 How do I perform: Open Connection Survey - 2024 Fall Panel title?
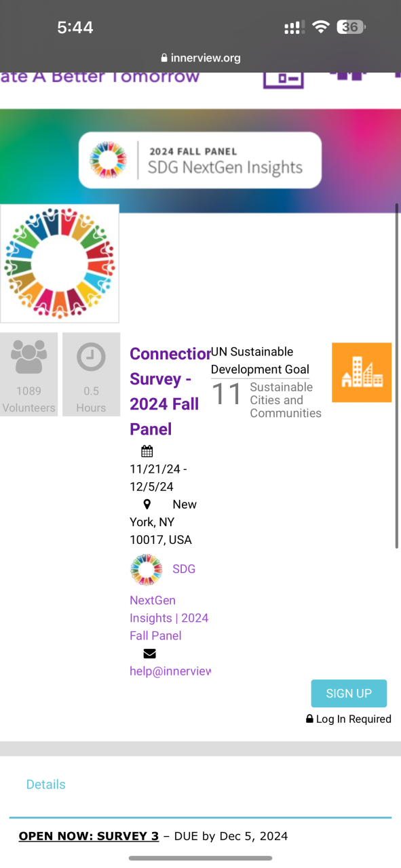(170, 391)
